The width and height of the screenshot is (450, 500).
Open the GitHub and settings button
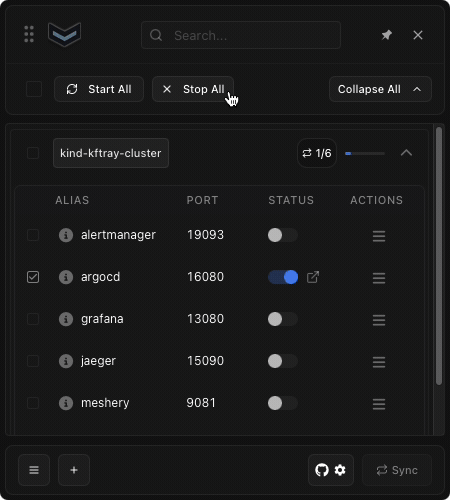(x=331, y=470)
